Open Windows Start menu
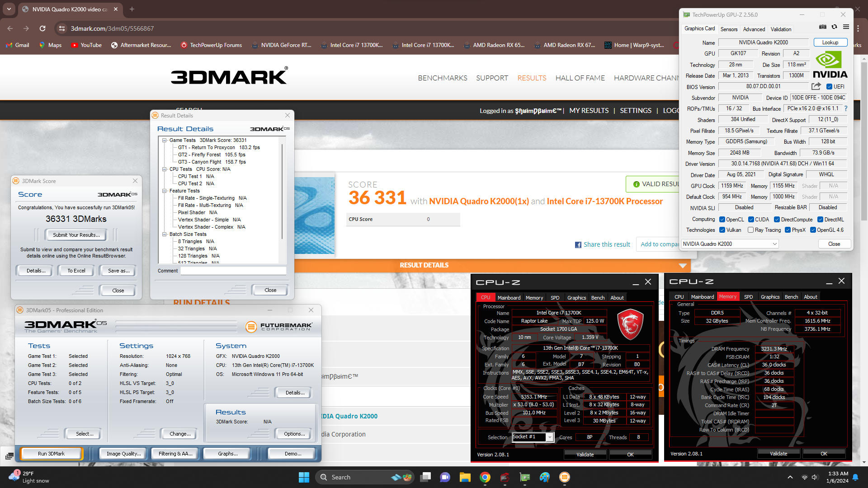This screenshot has width=868, height=488. tap(304, 477)
